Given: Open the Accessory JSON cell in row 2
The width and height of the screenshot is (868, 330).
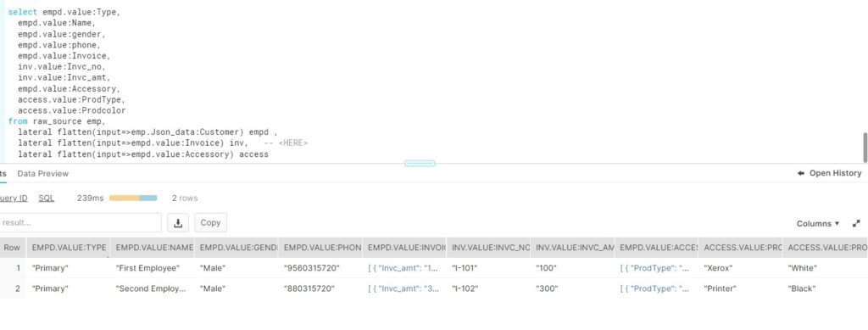Looking at the screenshot, I should tap(656, 288).
